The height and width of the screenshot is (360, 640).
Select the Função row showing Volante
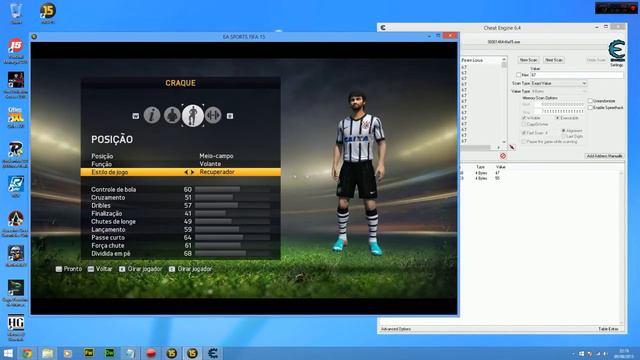click(180, 164)
